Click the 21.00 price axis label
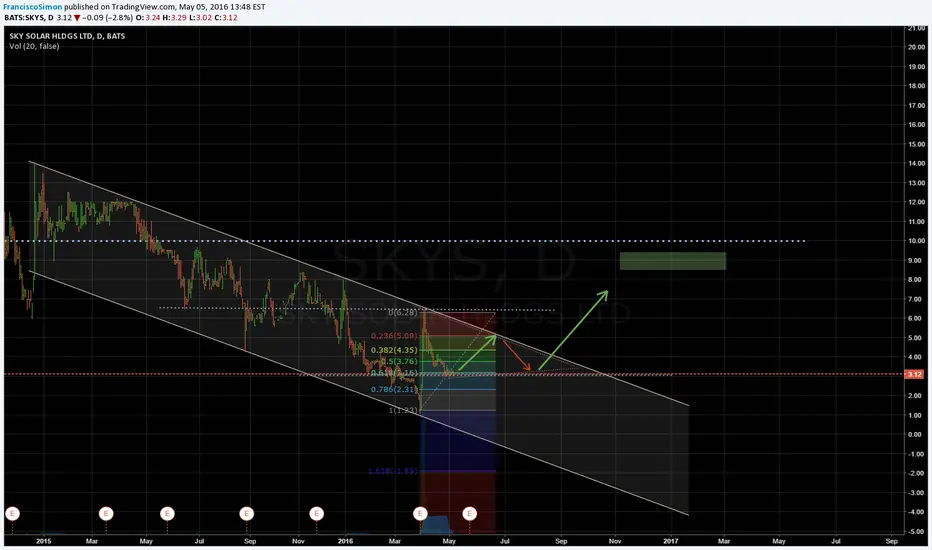The height and width of the screenshot is (550, 932). coord(916,29)
